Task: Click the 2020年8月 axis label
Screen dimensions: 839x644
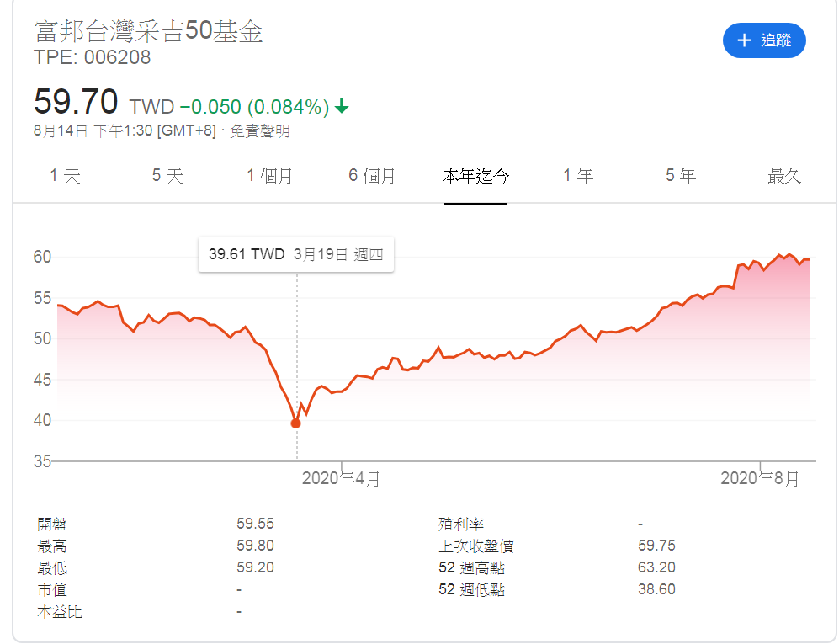Action: tap(760, 478)
